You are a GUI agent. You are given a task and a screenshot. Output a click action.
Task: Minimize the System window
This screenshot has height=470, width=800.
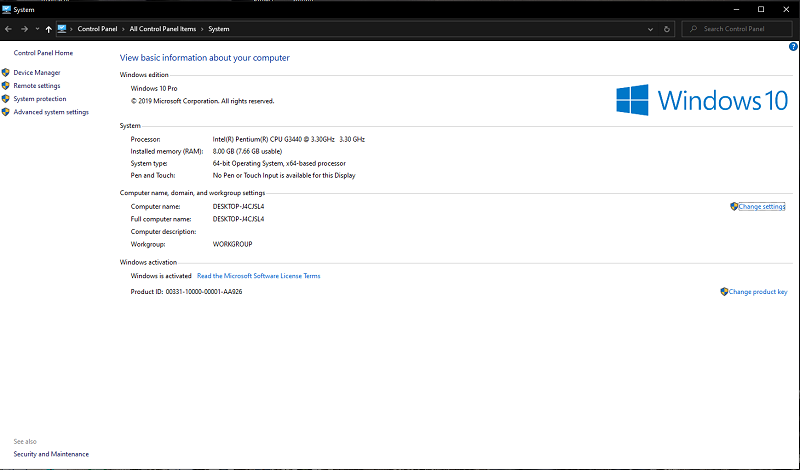736,9
